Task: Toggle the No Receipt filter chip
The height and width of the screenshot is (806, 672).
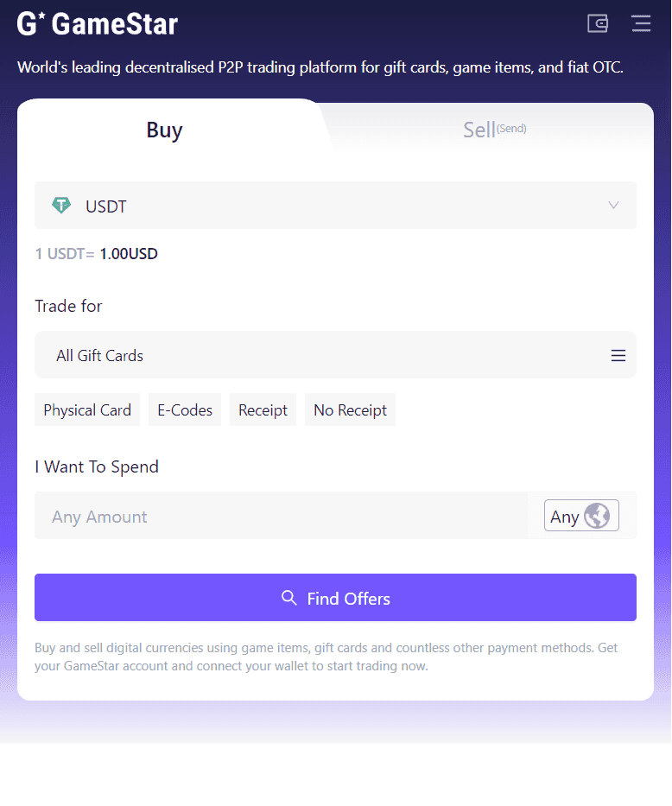Action: (350, 409)
